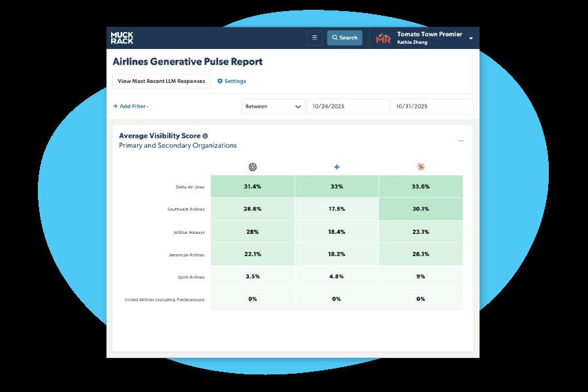588x392 pixels.
Task: Click the Claude column icon
Action: click(421, 167)
